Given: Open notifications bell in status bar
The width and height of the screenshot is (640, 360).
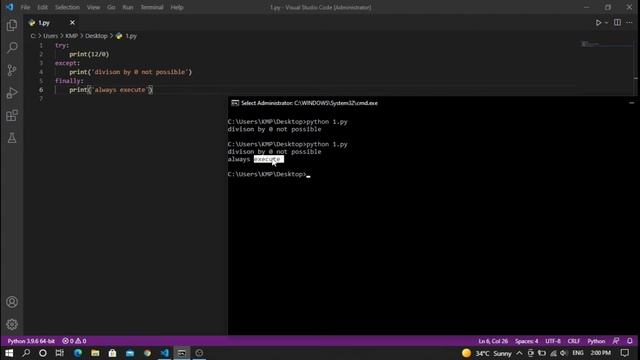Looking at the screenshot, I should click(x=630, y=341).
